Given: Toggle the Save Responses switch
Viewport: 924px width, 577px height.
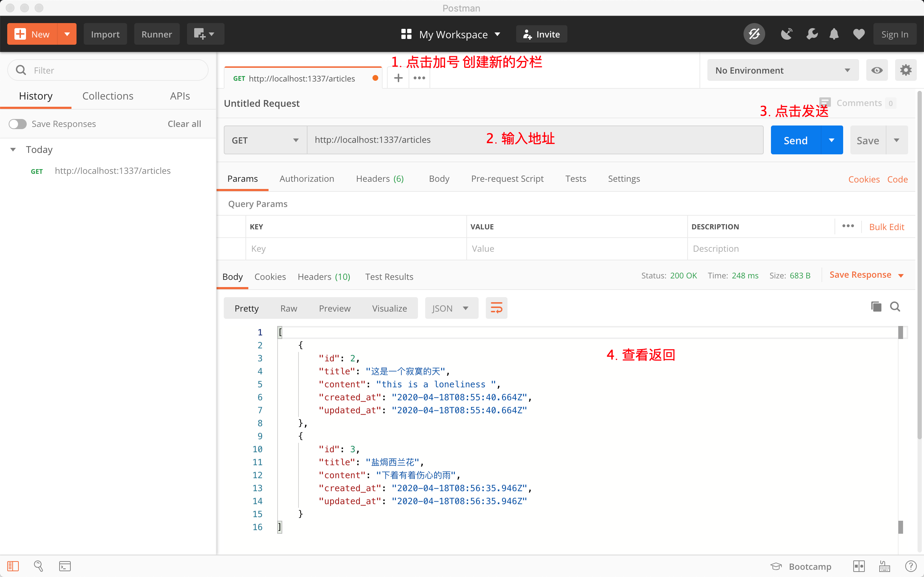Looking at the screenshot, I should coord(18,124).
